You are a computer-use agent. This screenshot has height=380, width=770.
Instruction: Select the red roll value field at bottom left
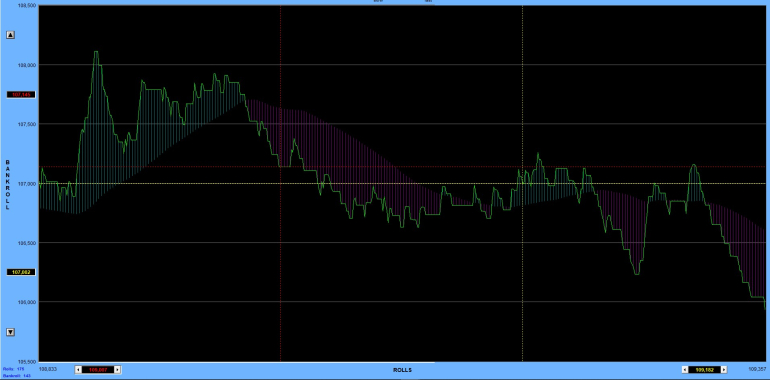coord(98,370)
